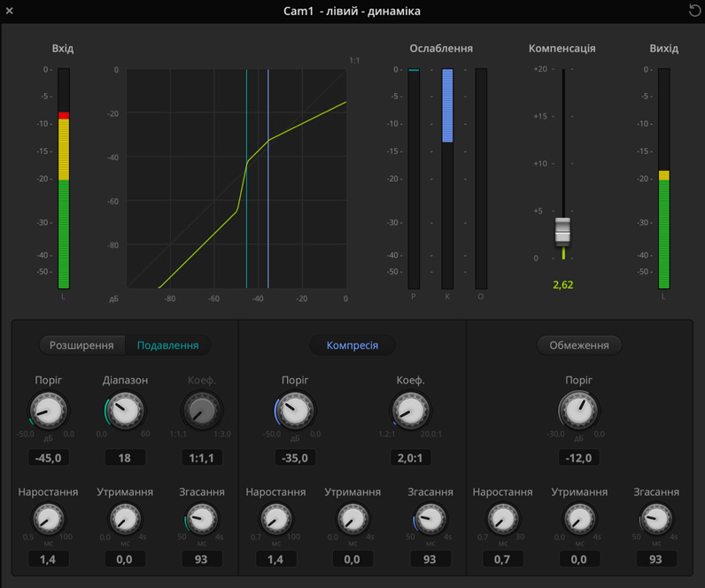This screenshot has width=705, height=588.
Task: Click the Діапазон value field showing 18
Action: pyautogui.click(x=125, y=458)
